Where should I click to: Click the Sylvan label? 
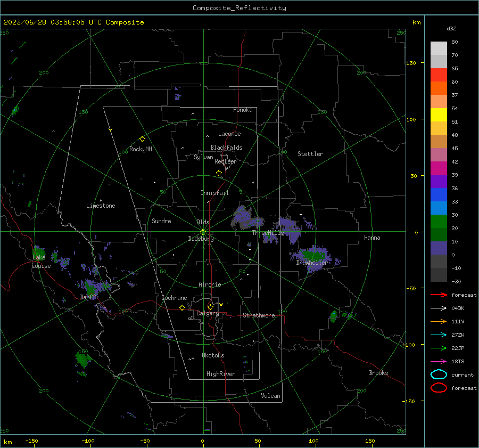pyautogui.click(x=203, y=157)
